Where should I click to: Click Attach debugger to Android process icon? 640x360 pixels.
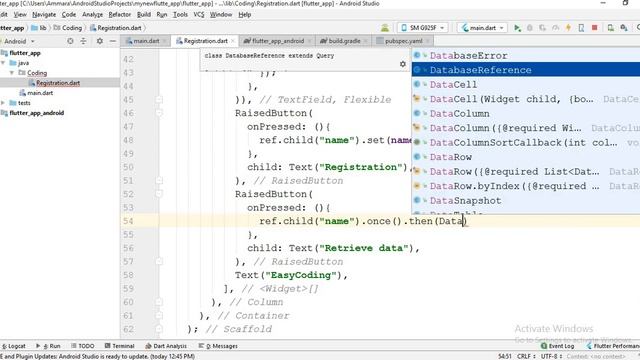pos(581,28)
